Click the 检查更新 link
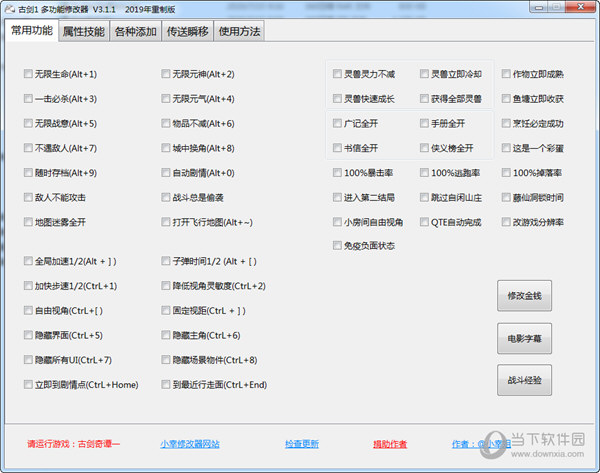 [301, 444]
